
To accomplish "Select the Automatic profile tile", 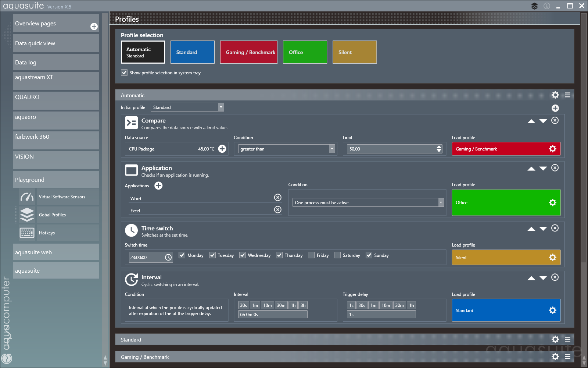I will click(143, 52).
